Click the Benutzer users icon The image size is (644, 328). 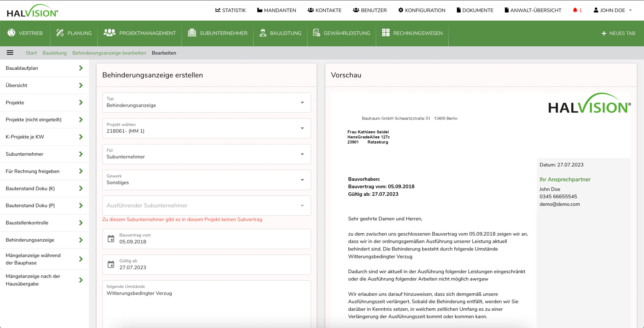356,10
